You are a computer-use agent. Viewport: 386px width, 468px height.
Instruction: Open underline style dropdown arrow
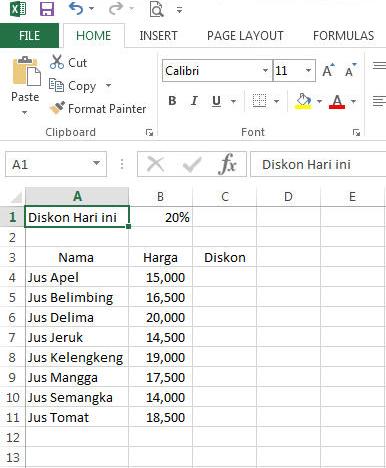233,101
